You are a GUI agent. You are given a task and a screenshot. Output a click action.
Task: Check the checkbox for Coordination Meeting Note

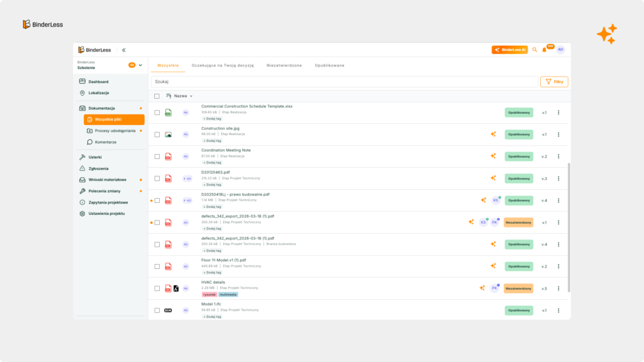[157, 156]
